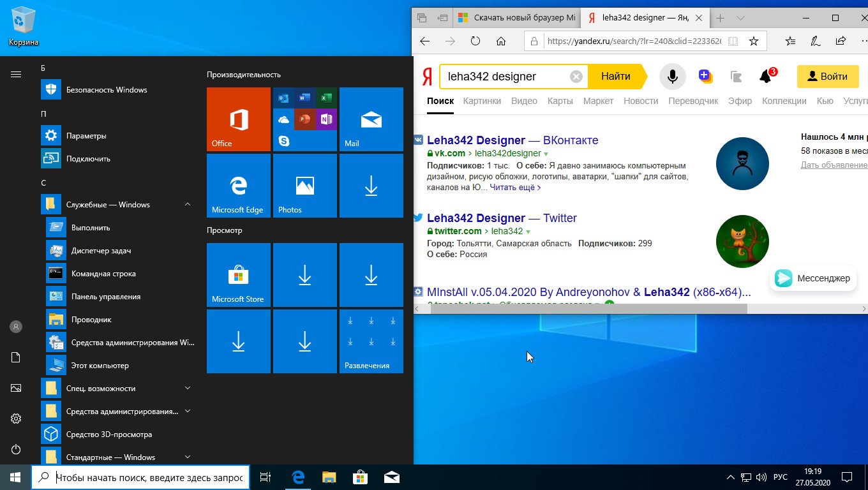Open Windows Security from the app list
Image resolution: width=868 pixels, height=490 pixels.
pos(117,90)
